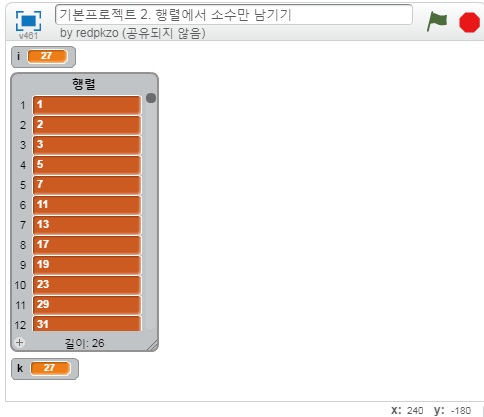Click the list resize handle corner
This screenshot has height=417, width=484.
tap(153, 346)
